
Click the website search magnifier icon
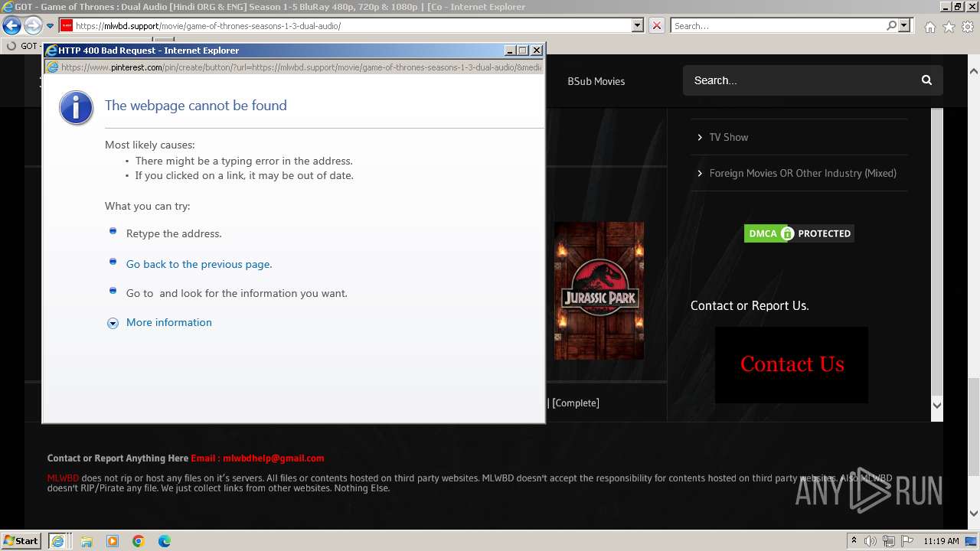[x=926, y=80]
